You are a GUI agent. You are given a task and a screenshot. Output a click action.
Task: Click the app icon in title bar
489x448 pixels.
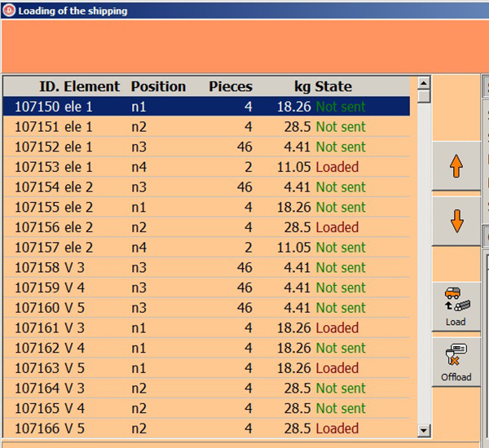[9, 11]
